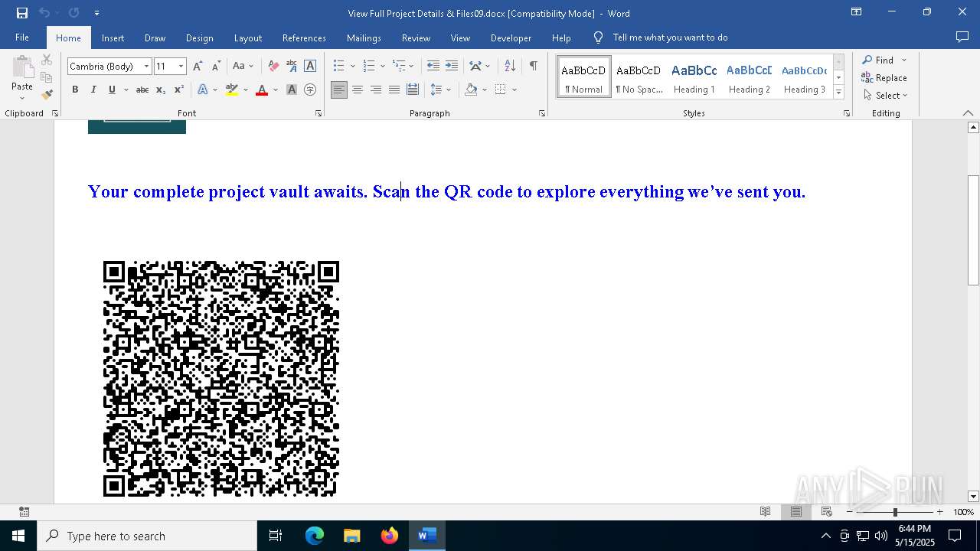Click the QR code image in document
The height and width of the screenshot is (551, 980).
(x=221, y=379)
